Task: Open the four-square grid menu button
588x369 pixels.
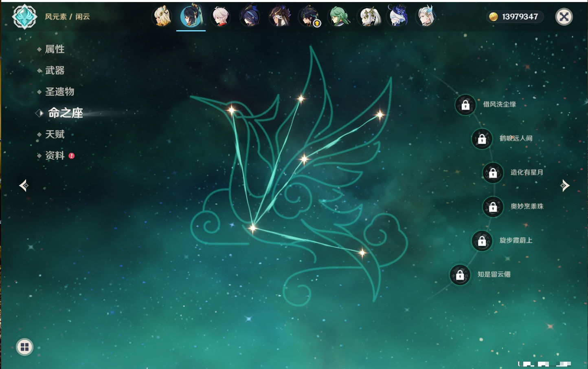Action: (x=24, y=347)
